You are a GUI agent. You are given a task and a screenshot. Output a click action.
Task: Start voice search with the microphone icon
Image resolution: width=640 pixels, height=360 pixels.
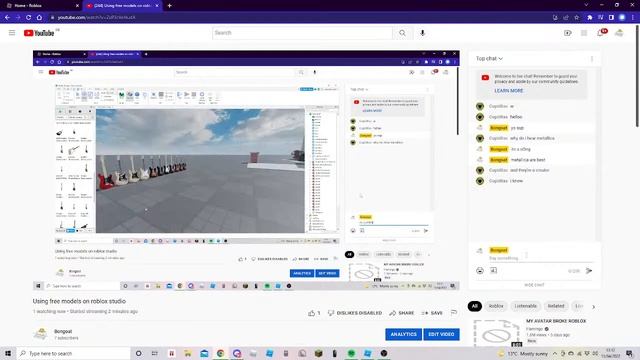pos(422,33)
